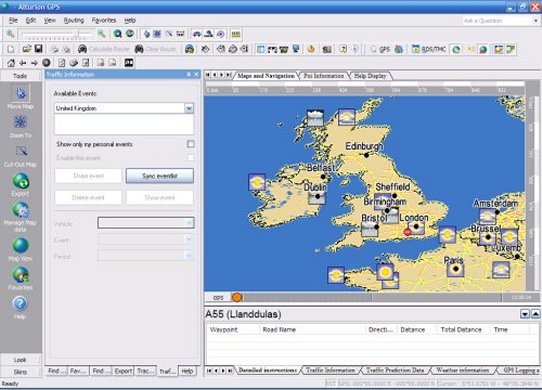The image size is (542, 390).
Task: Click the timeline progress bar beside GPS
Action: pyautogui.click(x=372, y=297)
